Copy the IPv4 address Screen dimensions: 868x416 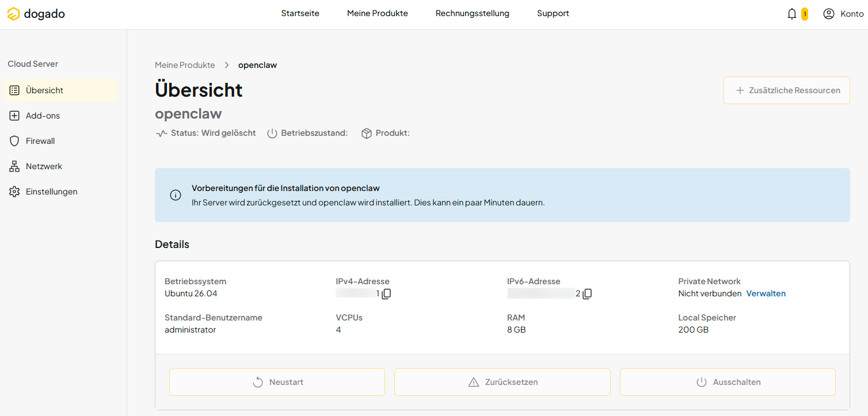click(386, 294)
